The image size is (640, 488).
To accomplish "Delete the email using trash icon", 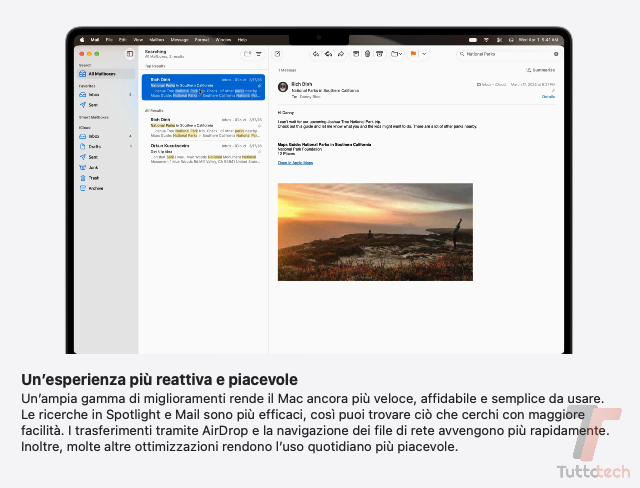I will [x=367, y=54].
